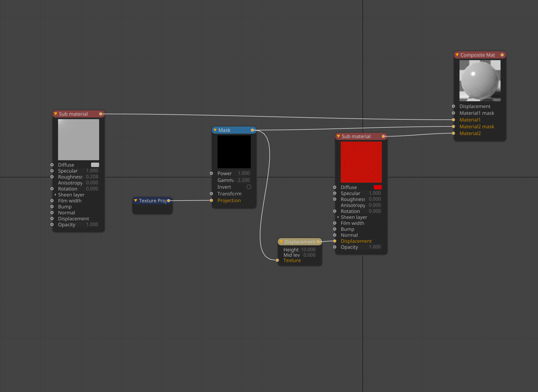
Task: Open the gray Diffuse color swatch
Action: coord(95,165)
